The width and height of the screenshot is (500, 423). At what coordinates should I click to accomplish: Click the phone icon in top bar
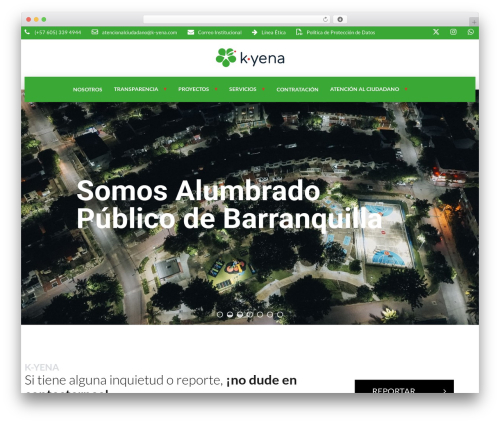pyautogui.click(x=27, y=32)
